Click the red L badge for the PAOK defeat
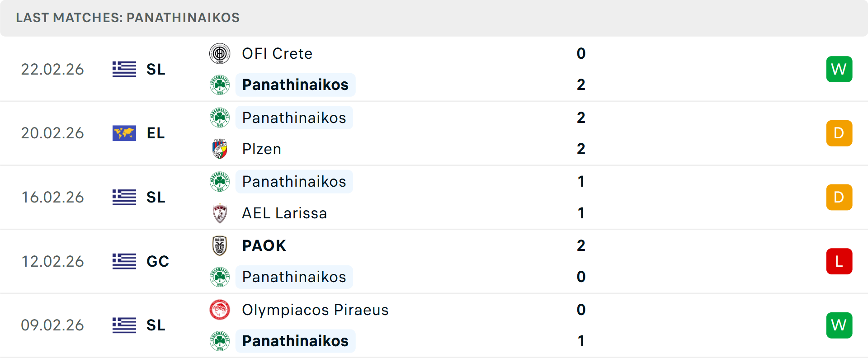Viewport: 868px width, 358px height. (839, 261)
